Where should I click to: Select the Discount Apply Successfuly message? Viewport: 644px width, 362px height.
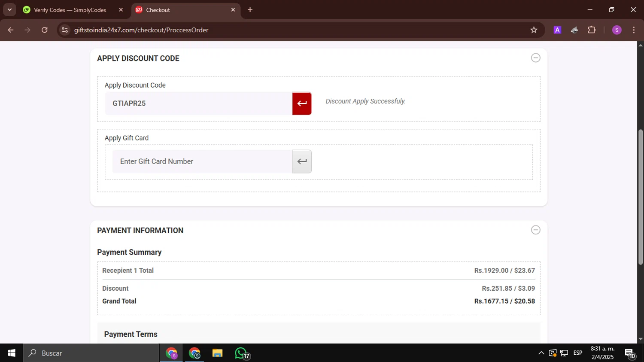[x=365, y=101]
